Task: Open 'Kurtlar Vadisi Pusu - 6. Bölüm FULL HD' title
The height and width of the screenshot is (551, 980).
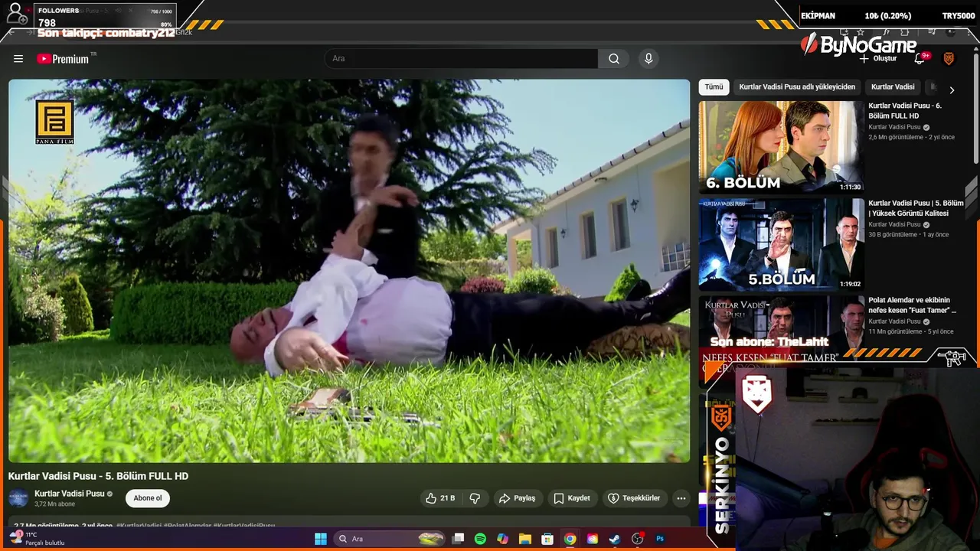Action: [x=905, y=111]
